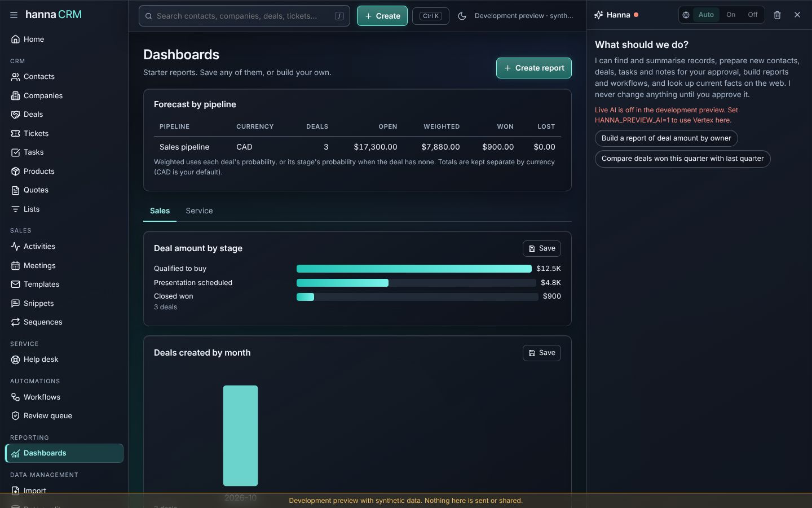Open Meetings page
Screen dimensions: 812x508
coord(64,266)
